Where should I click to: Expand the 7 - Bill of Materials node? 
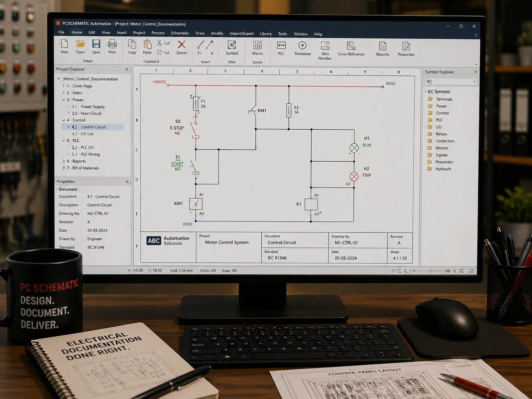(x=64, y=168)
